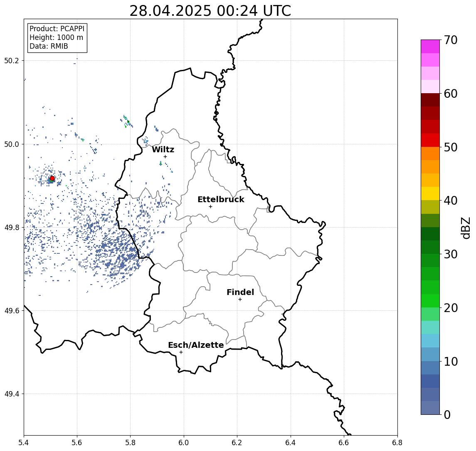Image resolution: width=476 pixels, height=451 pixels.
Task: Click the plus marker below Wiltz
Action: pyautogui.click(x=165, y=156)
